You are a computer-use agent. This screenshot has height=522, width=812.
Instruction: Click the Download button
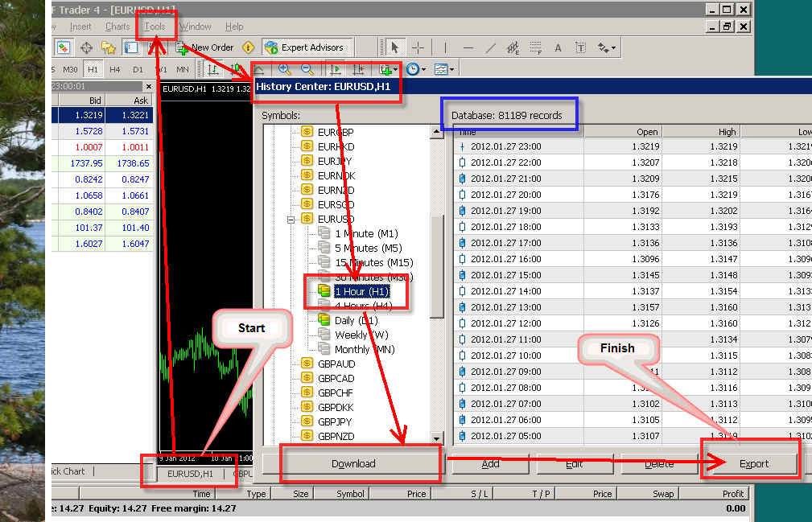[x=353, y=463]
